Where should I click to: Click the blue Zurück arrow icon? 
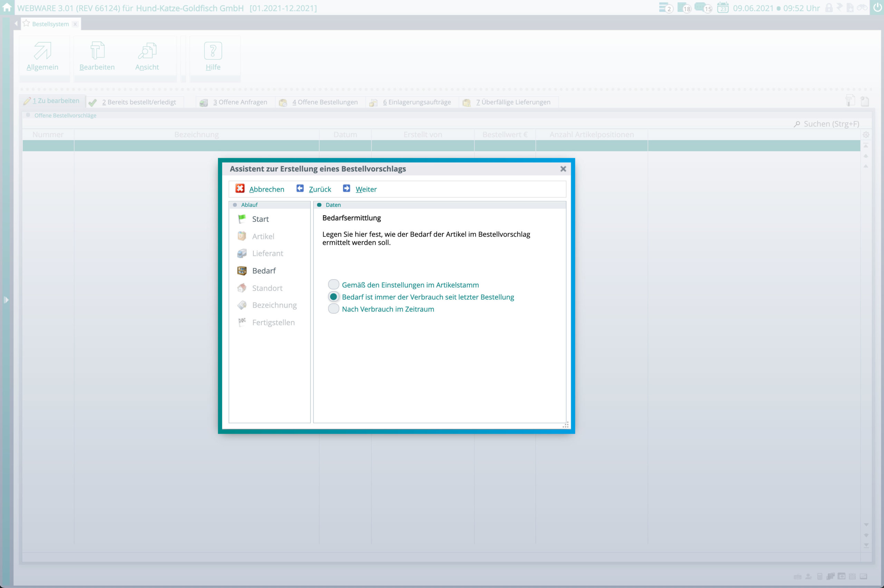point(300,189)
